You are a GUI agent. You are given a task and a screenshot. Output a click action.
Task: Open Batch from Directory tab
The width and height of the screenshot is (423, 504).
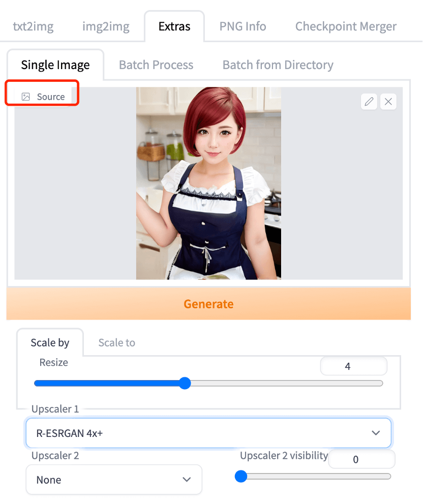click(278, 65)
